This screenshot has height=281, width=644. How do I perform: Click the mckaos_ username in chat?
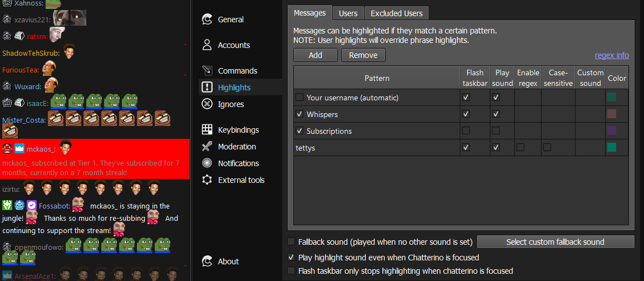coord(41,149)
